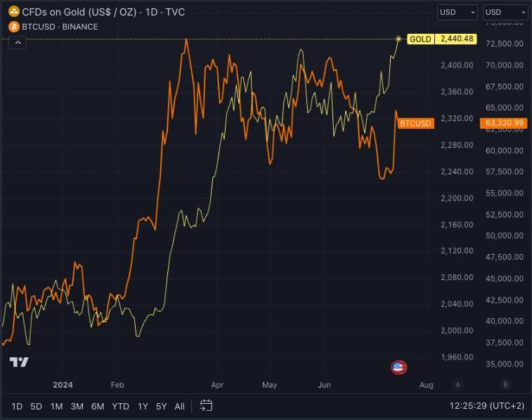This screenshot has height=420, width=532.
Task: Click the gold symbol icon in the legend
Action: [x=14, y=12]
